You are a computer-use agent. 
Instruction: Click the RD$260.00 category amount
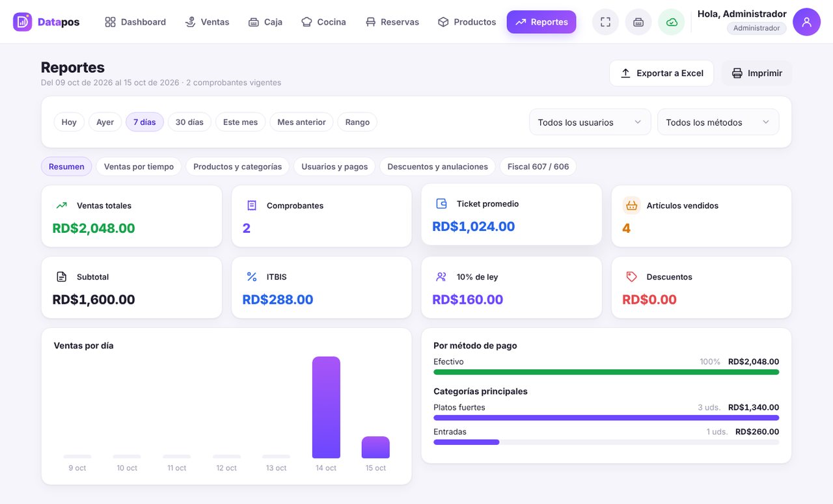pos(757,432)
